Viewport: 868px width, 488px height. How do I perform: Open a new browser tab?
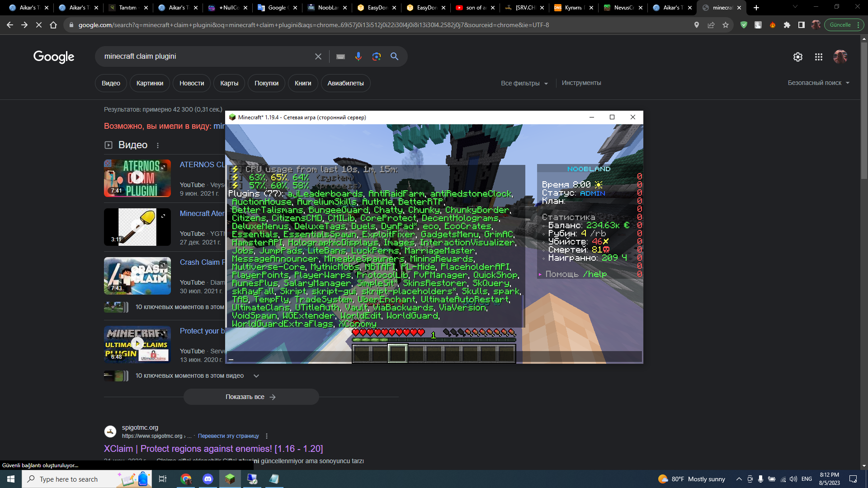(756, 8)
